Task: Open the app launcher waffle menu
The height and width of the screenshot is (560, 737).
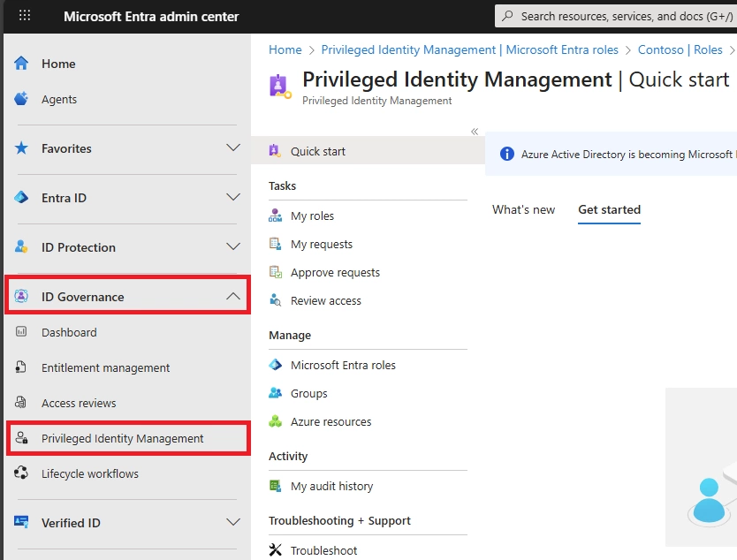Action: pos(24,16)
